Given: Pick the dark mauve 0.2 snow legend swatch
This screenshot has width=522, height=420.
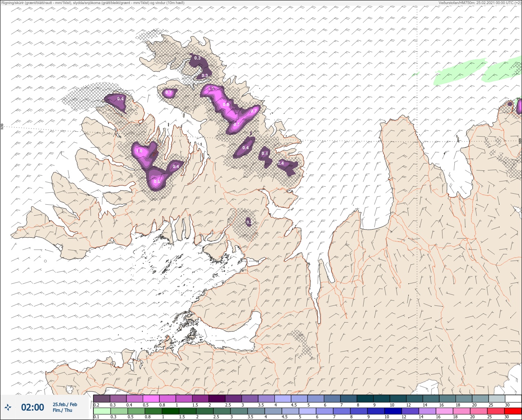Looking at the screenshot, I should pyautogui.click(x=102, y=398).
